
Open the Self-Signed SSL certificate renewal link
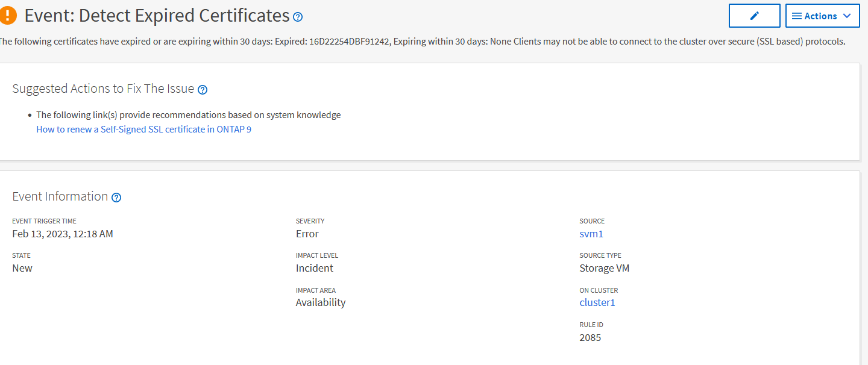tap(143, 129)
